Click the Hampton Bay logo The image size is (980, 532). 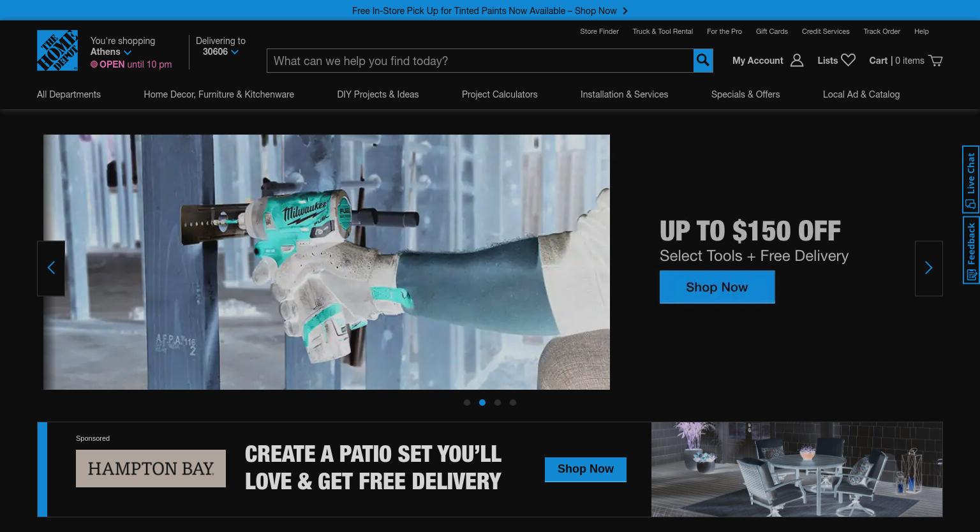(x=151, y=469)
